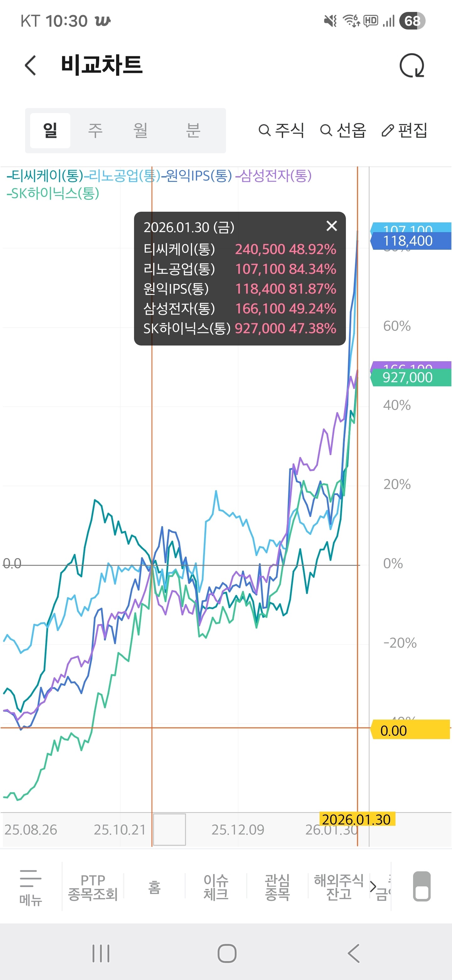452x980 pixels.
Task: Open the 메뉴 hamburger menu
Action: point(31,887)
